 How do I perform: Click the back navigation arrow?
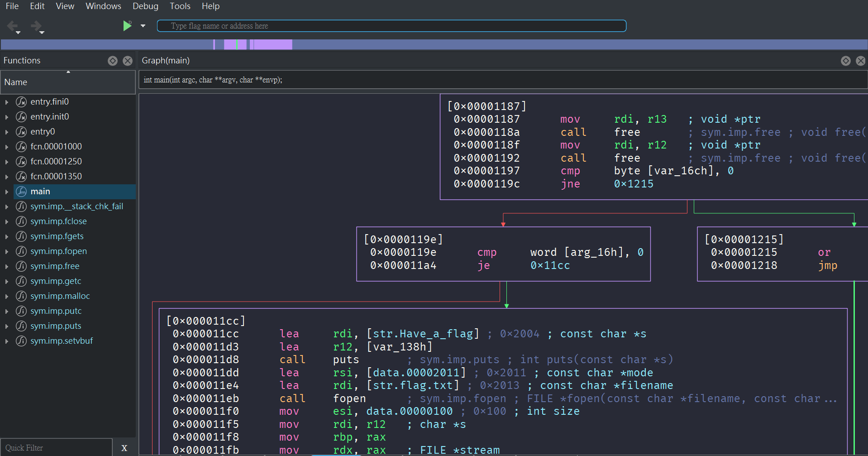click(13, 26)
